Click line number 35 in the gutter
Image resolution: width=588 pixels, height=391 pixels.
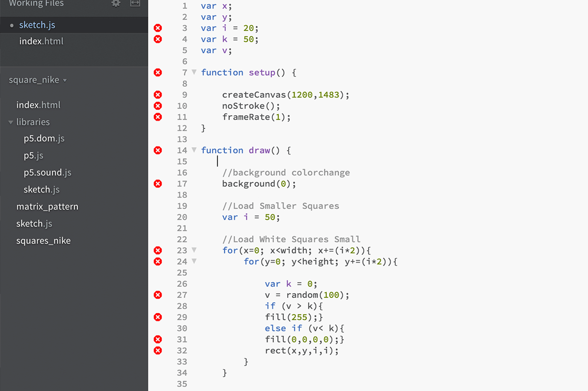click(182, 384)
